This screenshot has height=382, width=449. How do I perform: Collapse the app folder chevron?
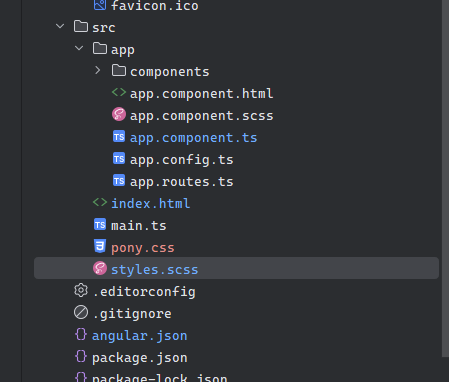point(79,48)
